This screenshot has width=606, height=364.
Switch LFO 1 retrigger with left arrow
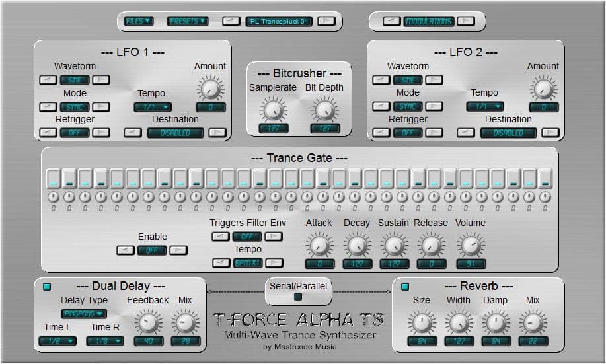(x=48, y=133)
